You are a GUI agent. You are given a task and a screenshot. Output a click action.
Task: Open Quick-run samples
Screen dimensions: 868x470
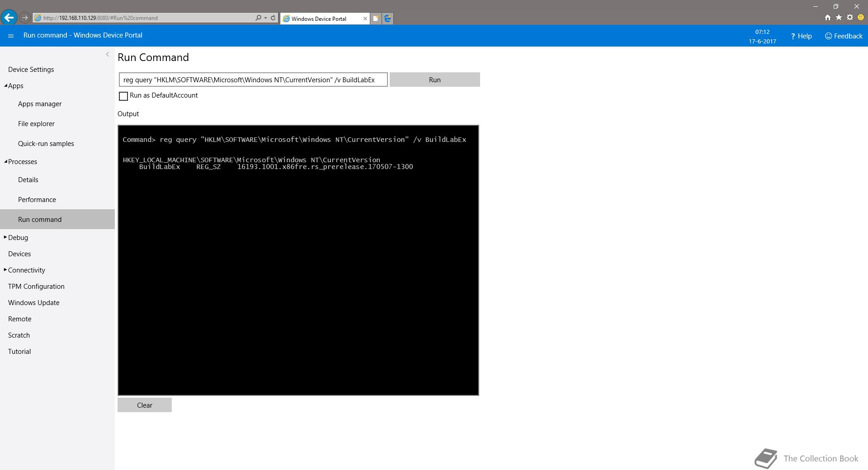point(46,144)
